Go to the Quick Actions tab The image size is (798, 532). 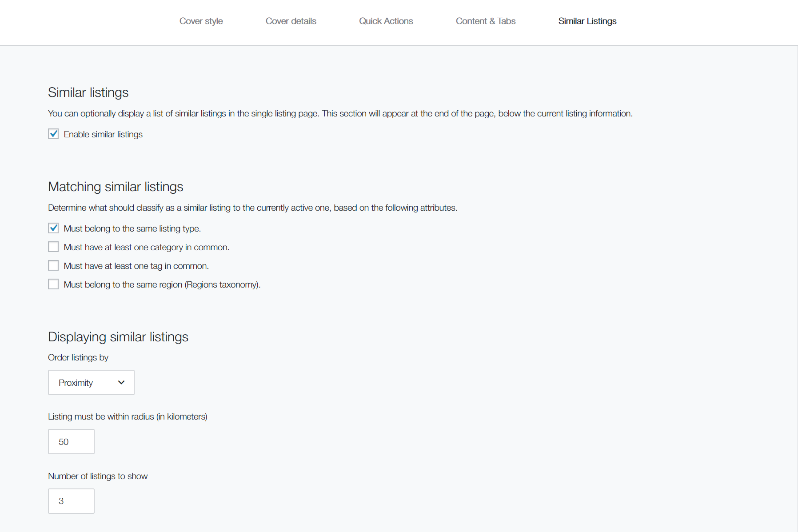coord(386,21)
